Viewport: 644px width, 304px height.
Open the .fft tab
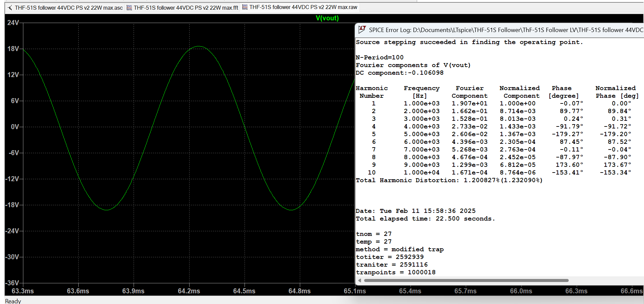click(182, 7)
